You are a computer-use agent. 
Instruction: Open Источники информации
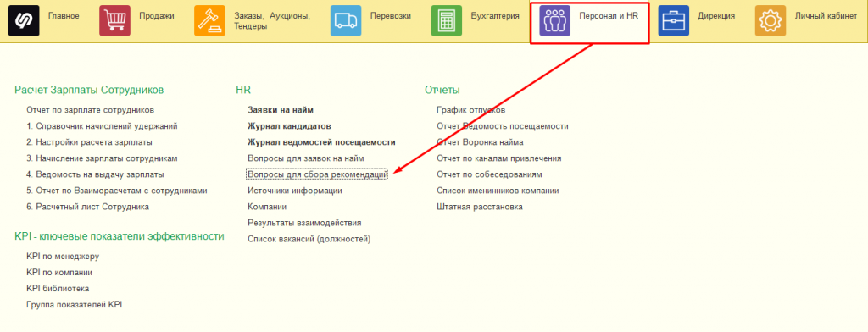tap(294, 191)
